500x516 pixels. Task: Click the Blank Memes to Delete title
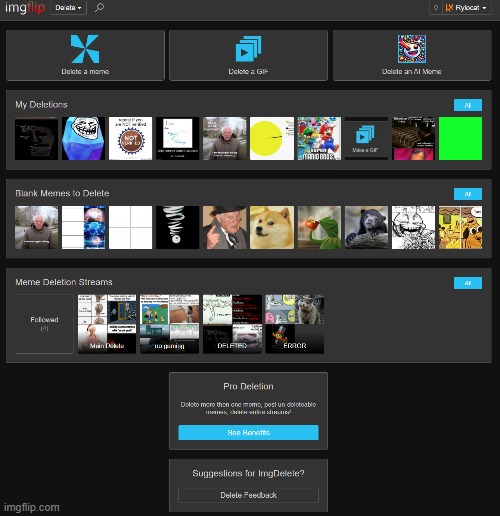pos(62,193)
